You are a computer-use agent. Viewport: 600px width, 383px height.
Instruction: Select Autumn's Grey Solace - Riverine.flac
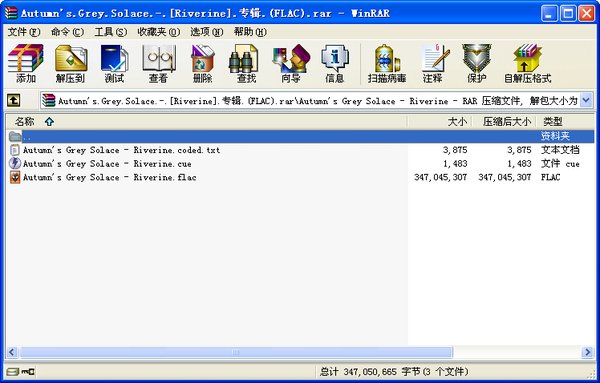(x=109, y=177)
